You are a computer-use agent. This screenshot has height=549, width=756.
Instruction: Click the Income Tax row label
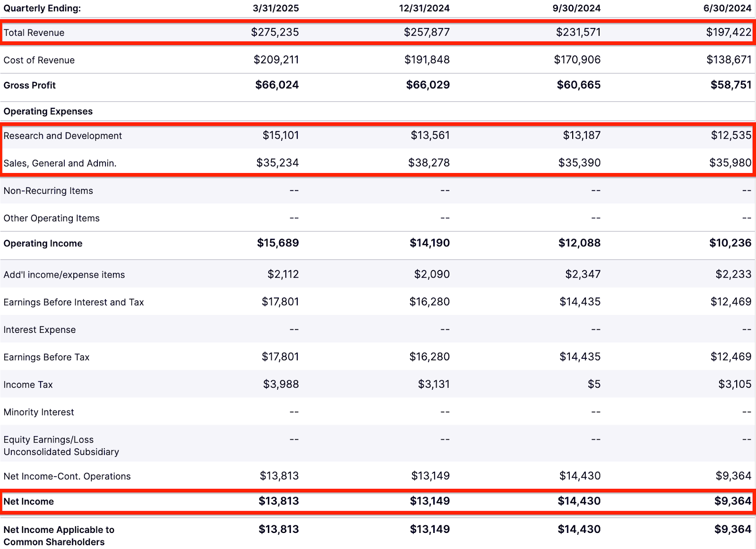pos(28,384)
